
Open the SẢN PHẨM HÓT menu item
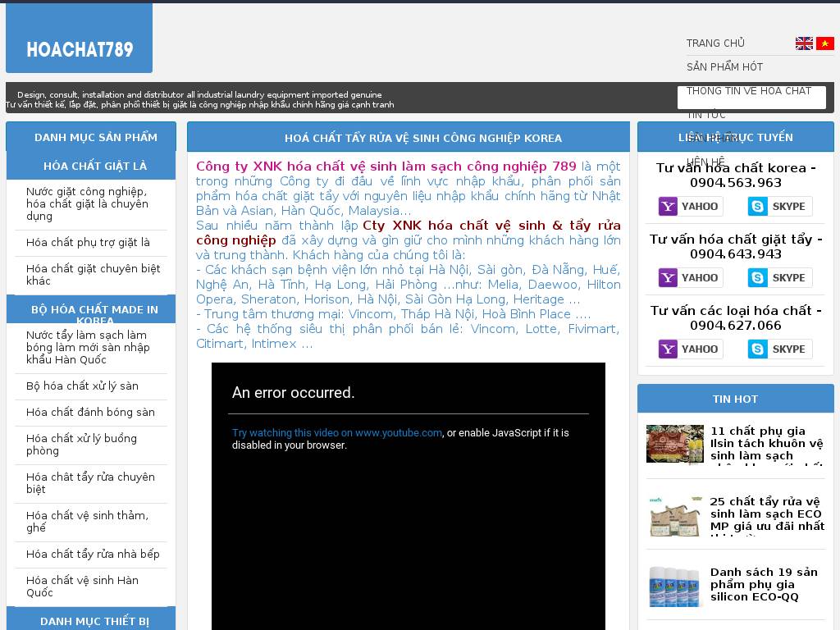pos(724,67)
